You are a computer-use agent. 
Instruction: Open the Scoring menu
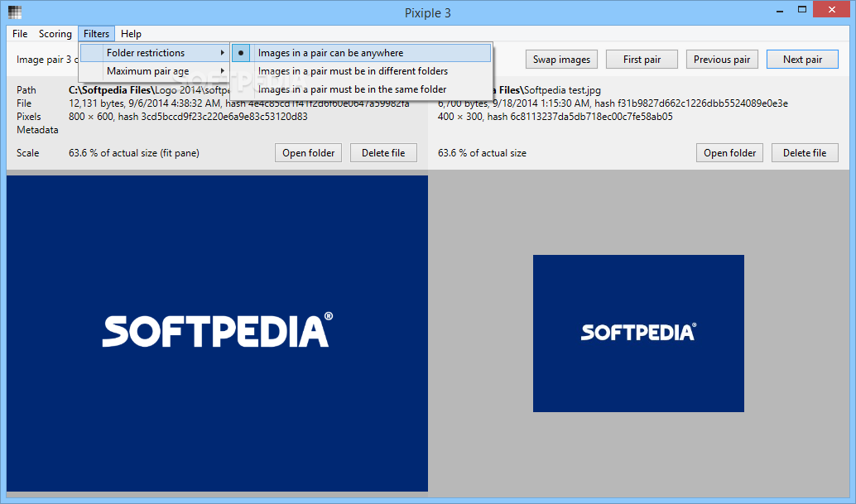coord(55,34)
